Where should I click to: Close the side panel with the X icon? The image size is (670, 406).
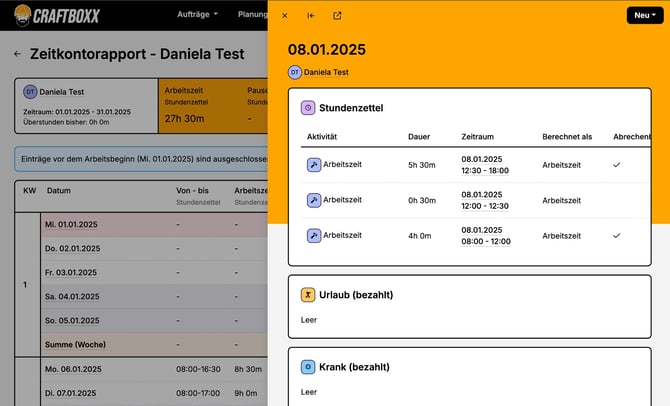pos(285,16)
